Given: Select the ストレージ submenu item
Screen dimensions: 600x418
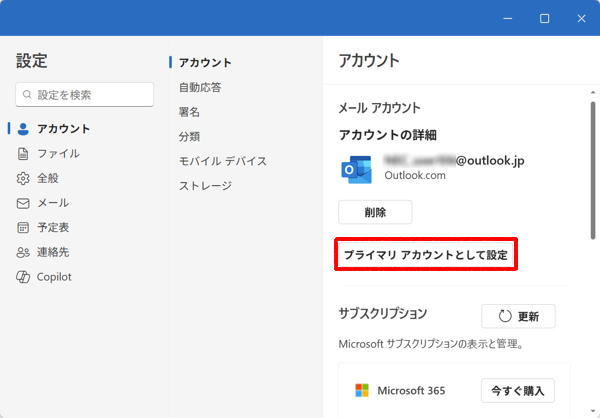Looking at the screenshot, I should 205,186.
